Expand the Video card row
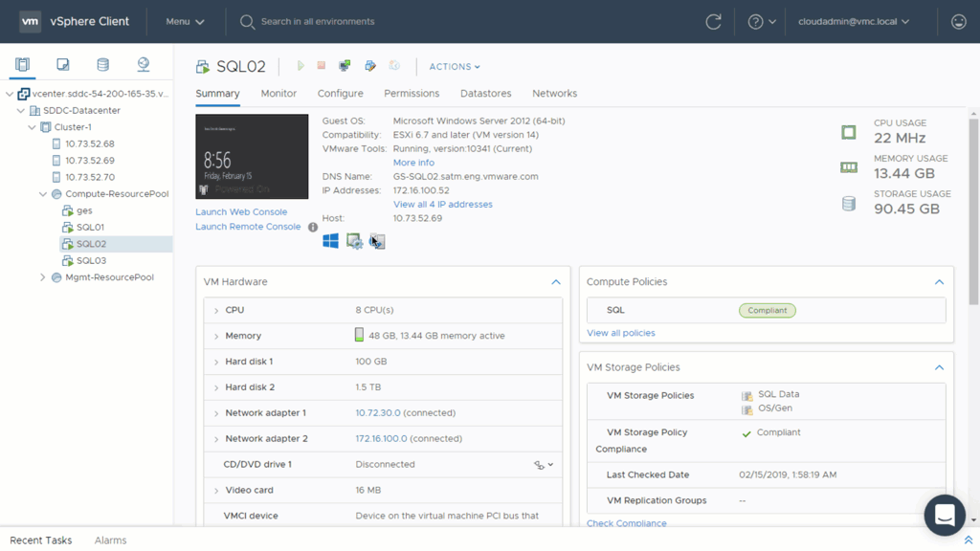This screenshot has height=551, width=980. [216, 491]
